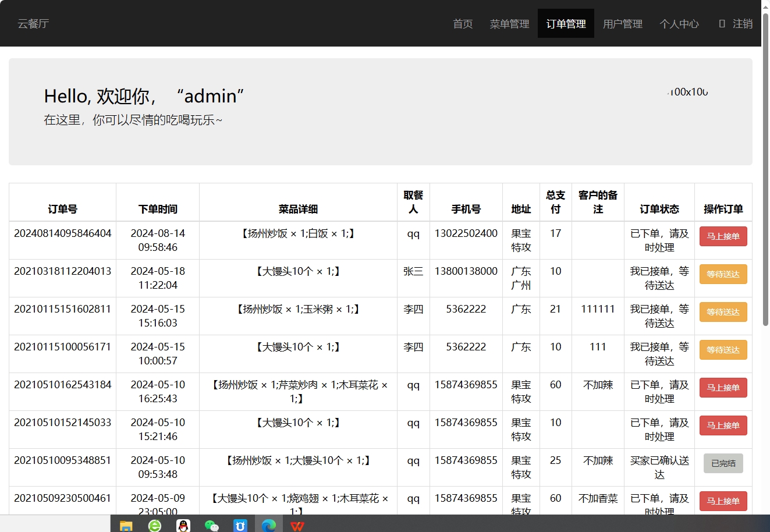The image size is (770, 532).
Task: Accept order 20240814095846404 with 马上接单
Action: click(723, 236)
